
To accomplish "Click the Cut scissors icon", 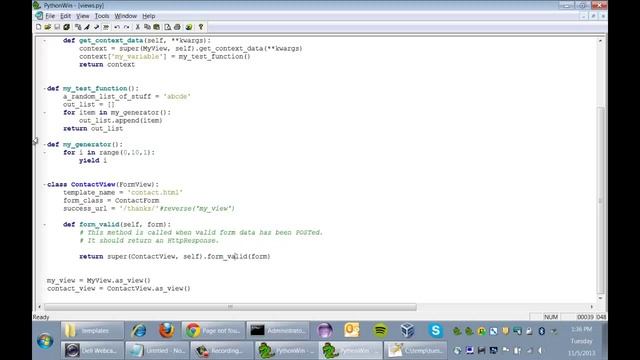I will [138, 27].
